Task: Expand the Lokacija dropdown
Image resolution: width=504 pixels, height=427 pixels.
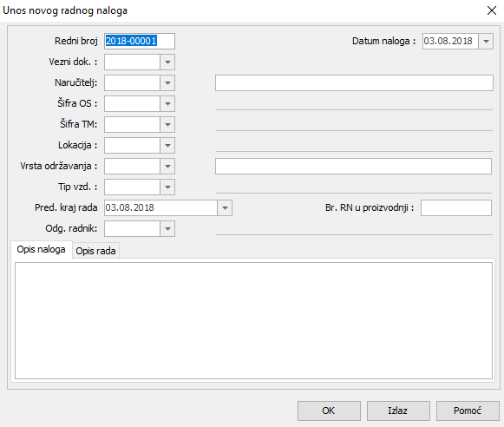Action: click(167, 145)
